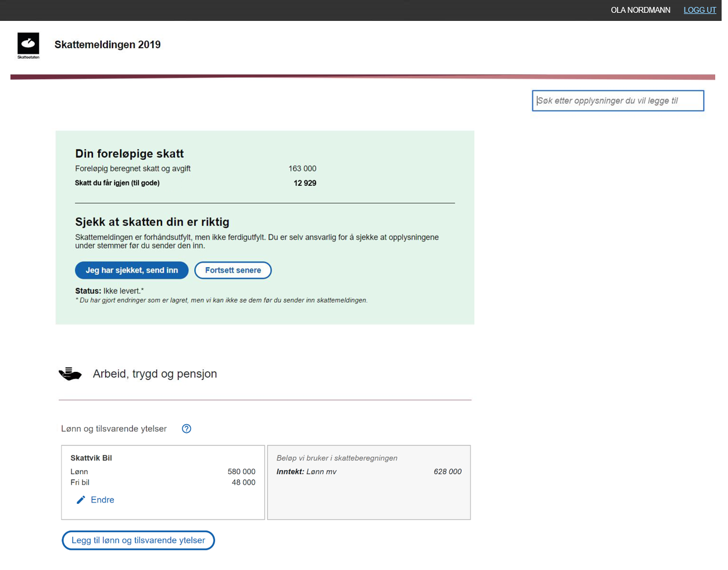
Task: Open help icon beside Lønn og tilsvarende ytelser
Action: [187, 429]
